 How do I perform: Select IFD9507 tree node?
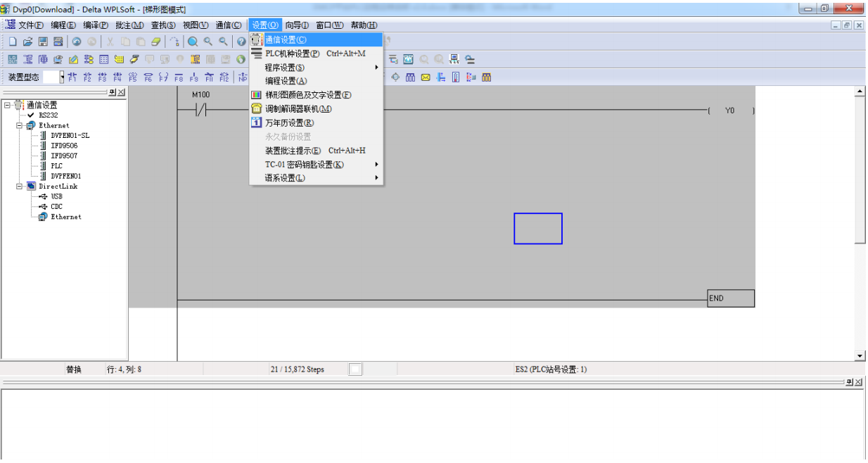(x=64, y=156)
